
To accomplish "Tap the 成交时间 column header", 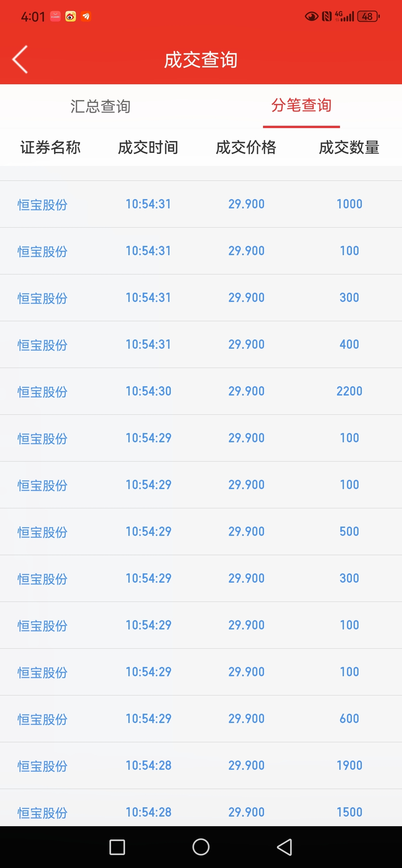I will point(148,147).
